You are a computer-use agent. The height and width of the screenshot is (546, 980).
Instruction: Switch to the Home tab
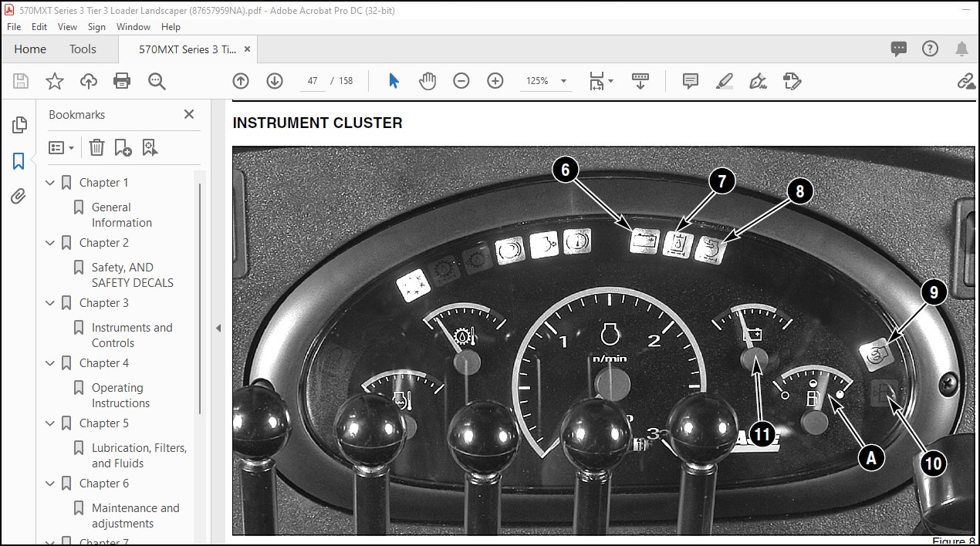30,49
